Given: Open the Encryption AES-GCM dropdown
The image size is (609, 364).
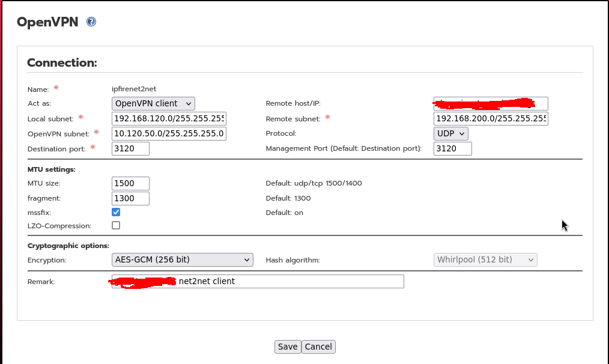Looking at the screenshot, I should pyautogui.click(x=182, y=259).
